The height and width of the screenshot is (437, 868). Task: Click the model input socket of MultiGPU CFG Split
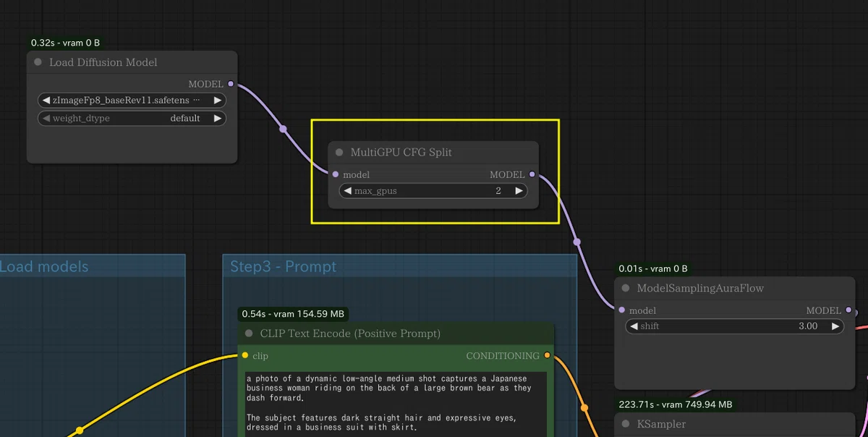pos(336,174)
